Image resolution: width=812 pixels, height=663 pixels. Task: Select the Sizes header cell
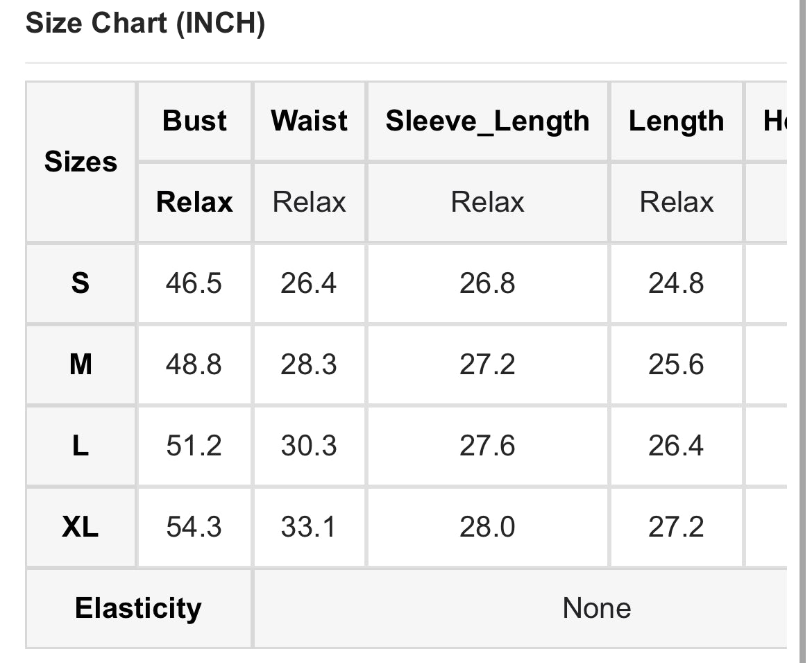(81, 162)
